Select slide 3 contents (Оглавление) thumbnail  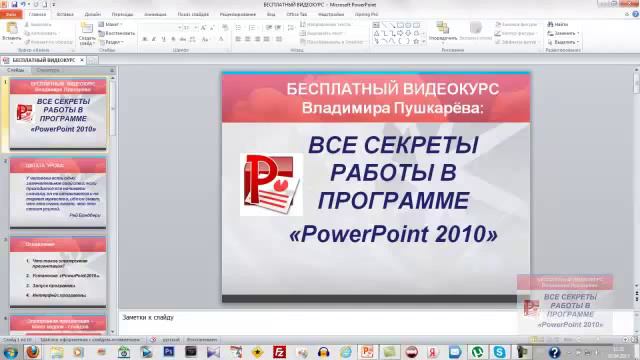[x=58, y=271]
